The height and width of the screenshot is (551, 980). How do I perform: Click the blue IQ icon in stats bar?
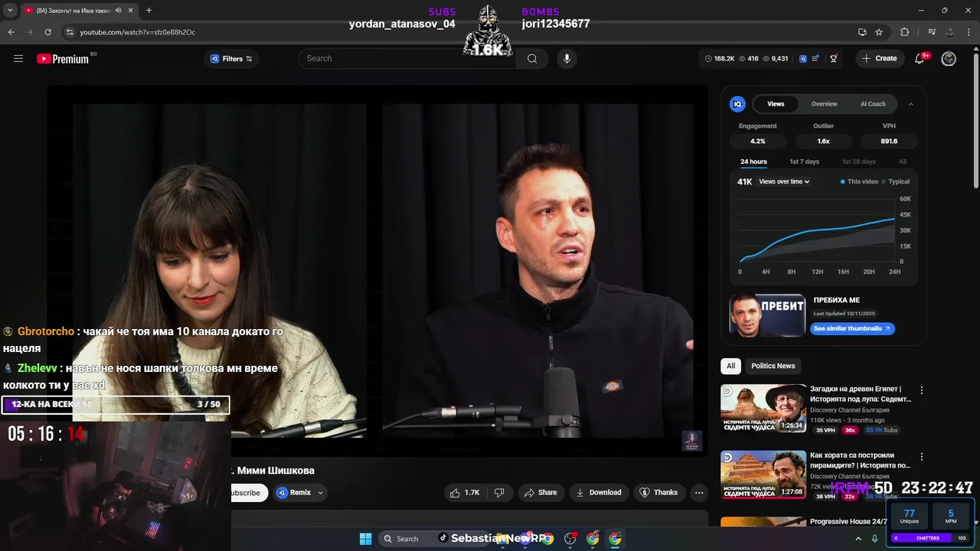tap(803, 58)
